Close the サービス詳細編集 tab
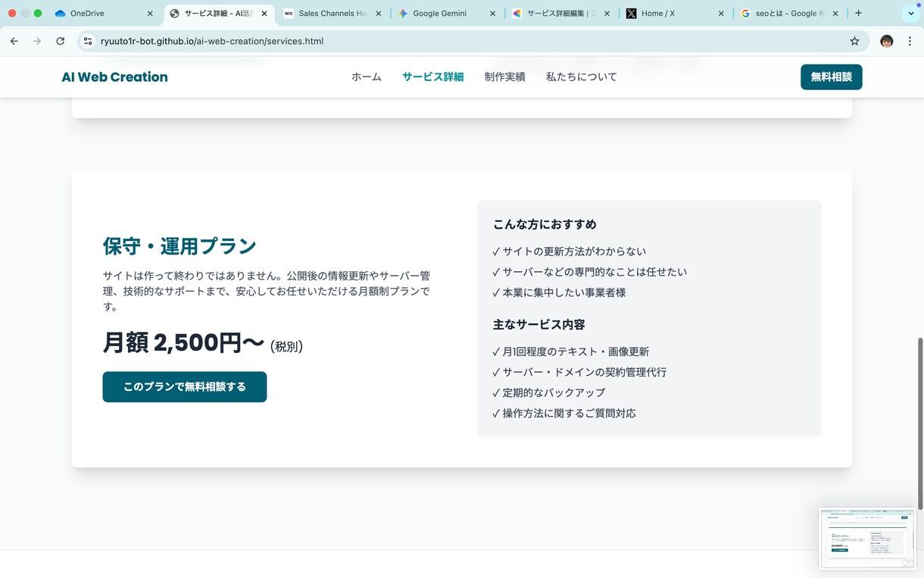This screenshot has height=578, width=924. point(607,14)
